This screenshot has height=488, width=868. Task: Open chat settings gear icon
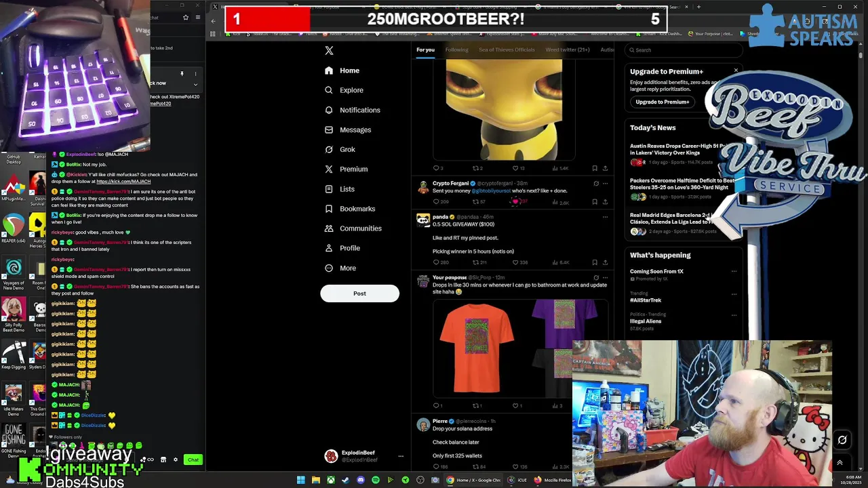pos(176,460)
